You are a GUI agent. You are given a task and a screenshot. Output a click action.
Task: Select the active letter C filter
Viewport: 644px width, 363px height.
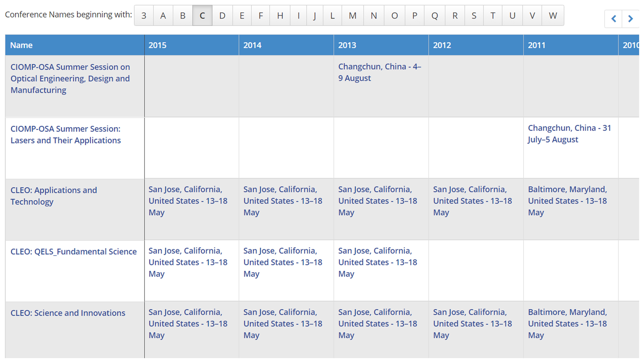202,15
